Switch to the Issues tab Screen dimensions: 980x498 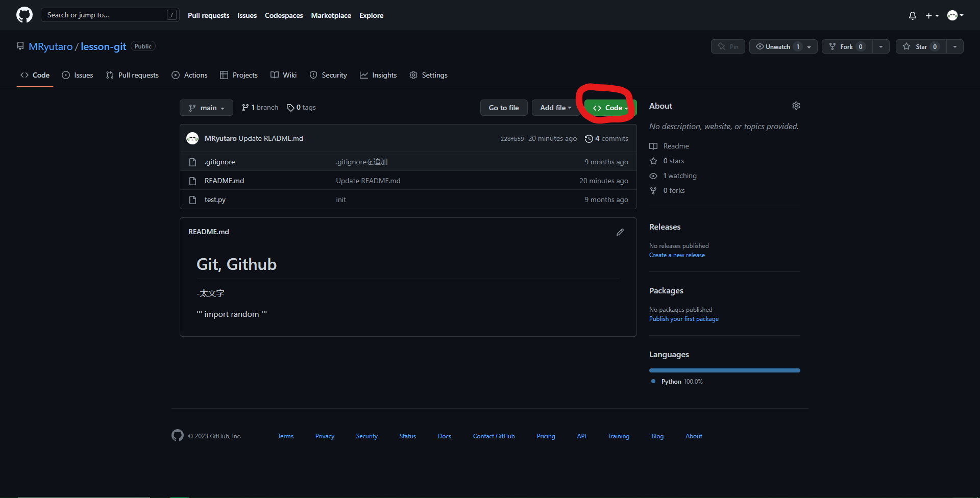point(78,75)
